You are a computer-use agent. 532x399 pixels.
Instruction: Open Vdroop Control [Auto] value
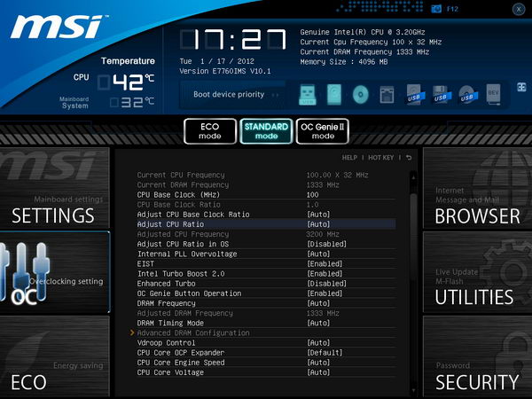click(318, 342)
